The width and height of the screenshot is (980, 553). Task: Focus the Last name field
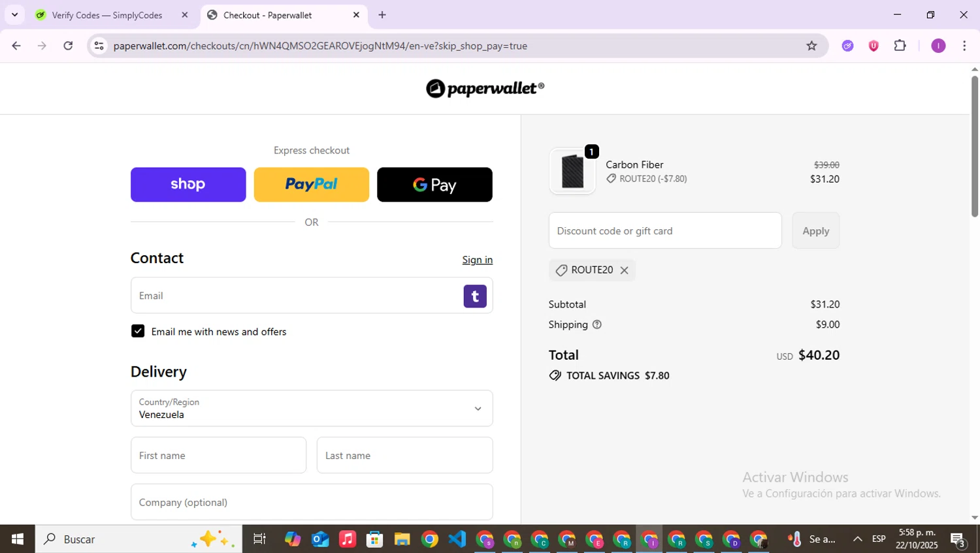[404, 455]
